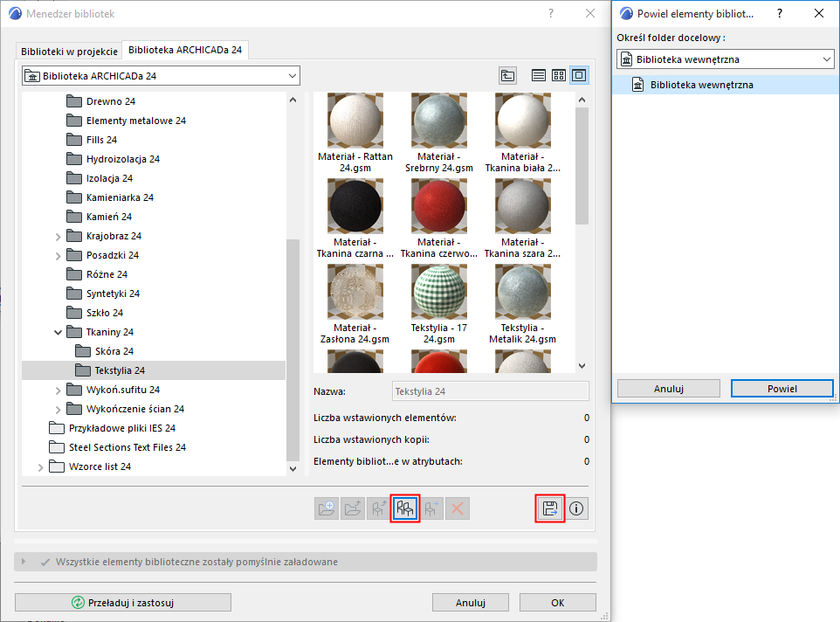840x622 pixels.
Task: Expand the library loading status panel
Action: pos(23,562)
